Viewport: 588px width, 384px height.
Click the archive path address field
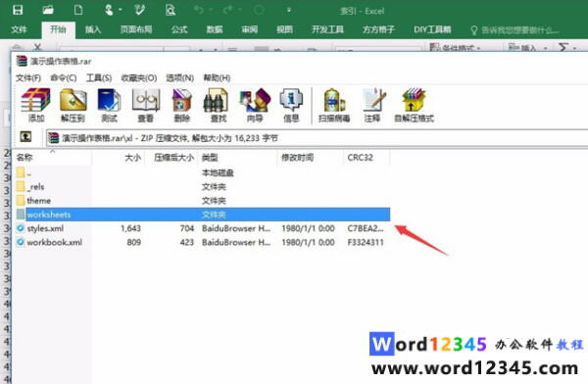[317, 138]
